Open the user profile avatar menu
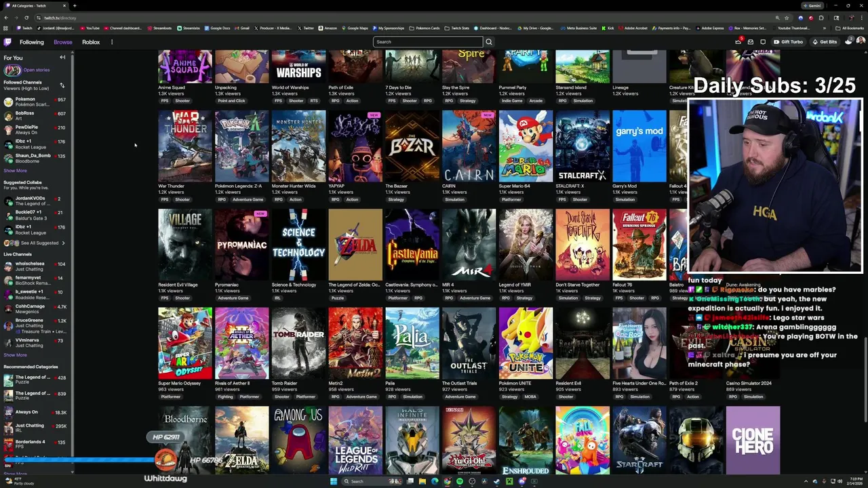 [861, 42]
